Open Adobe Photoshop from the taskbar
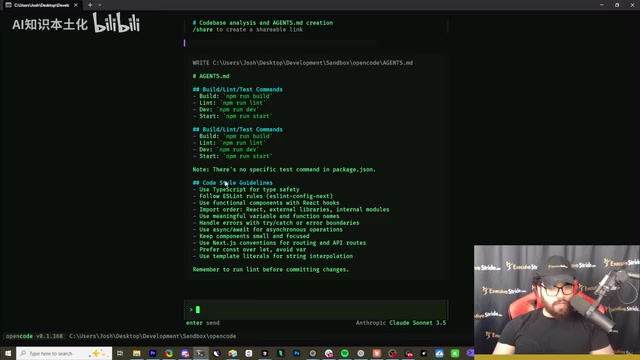 (x=297, y=353)
